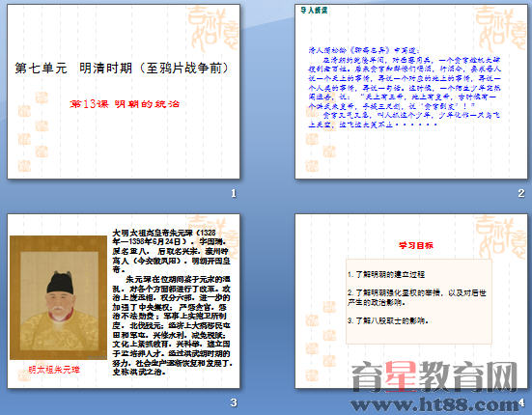This screenshot has width=532, height=415.
Task: Click the 育星教育网 watermark logo
Action: coord(434,377)
